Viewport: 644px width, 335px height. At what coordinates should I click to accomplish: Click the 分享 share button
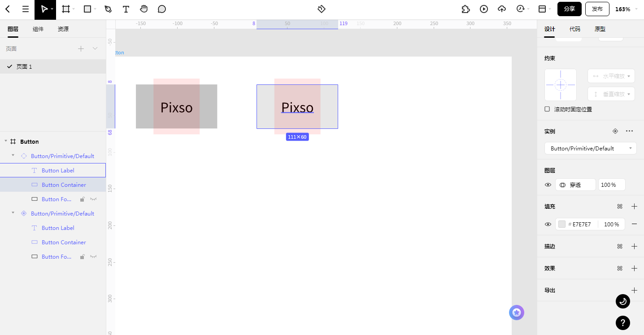(570, 9)
